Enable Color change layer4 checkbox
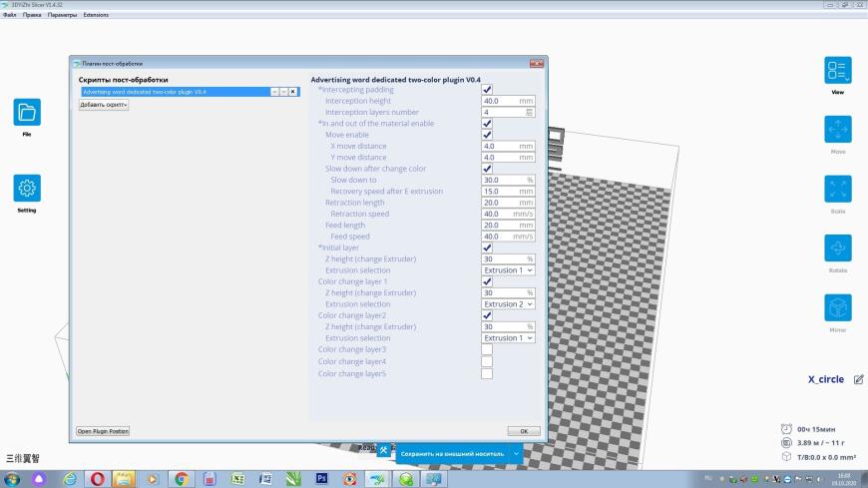This screenshot has height=488, width=868. coord(487,361)
